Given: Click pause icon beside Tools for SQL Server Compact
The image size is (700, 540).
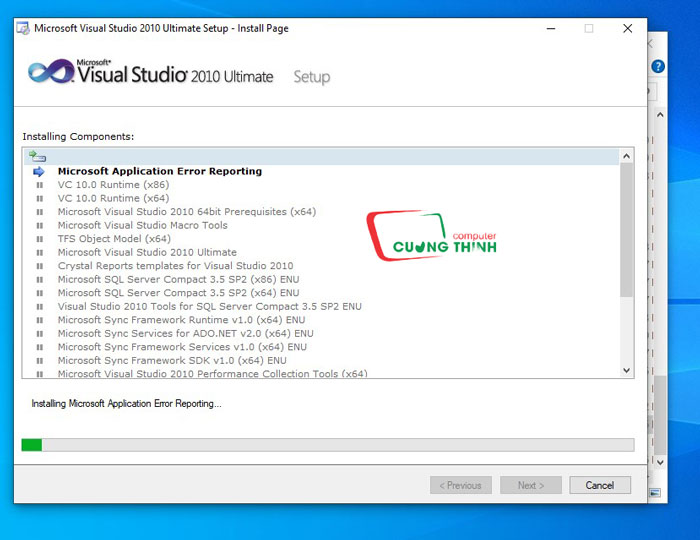Looking at the screenshot, I should coord(40,307).
